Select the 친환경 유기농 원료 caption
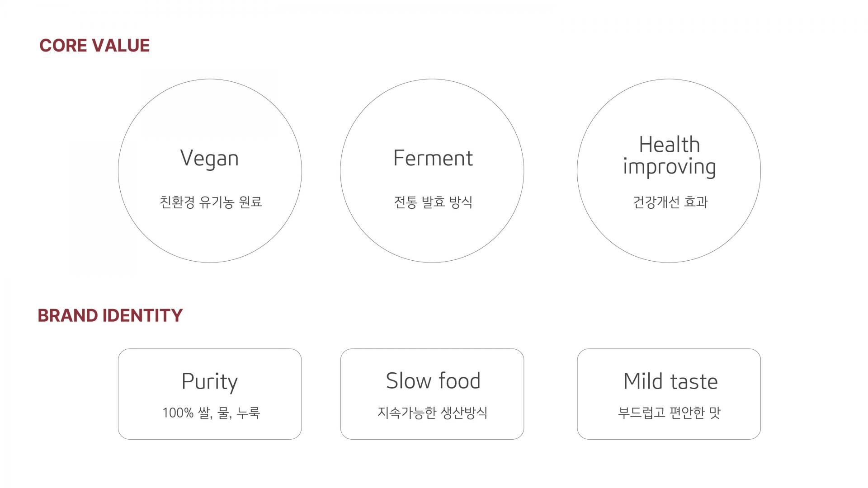 pos(211,202)
